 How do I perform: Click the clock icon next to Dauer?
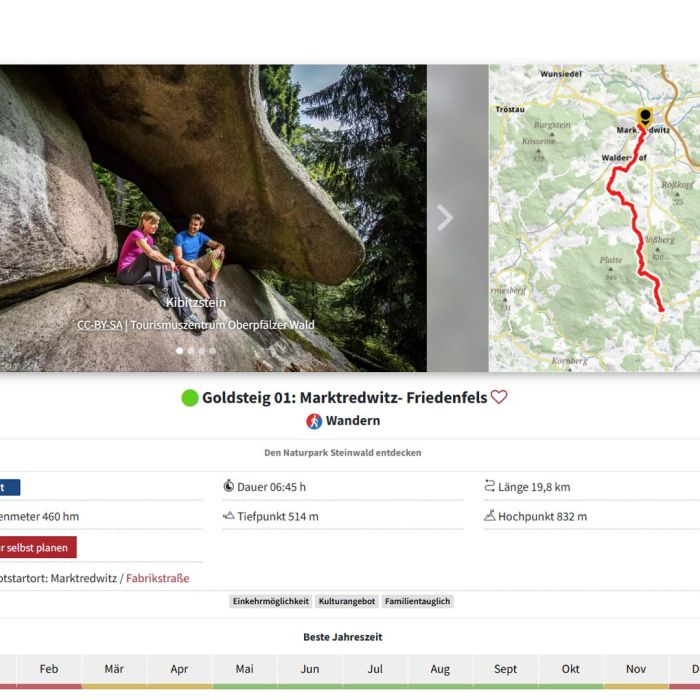(x=228, y=487)
